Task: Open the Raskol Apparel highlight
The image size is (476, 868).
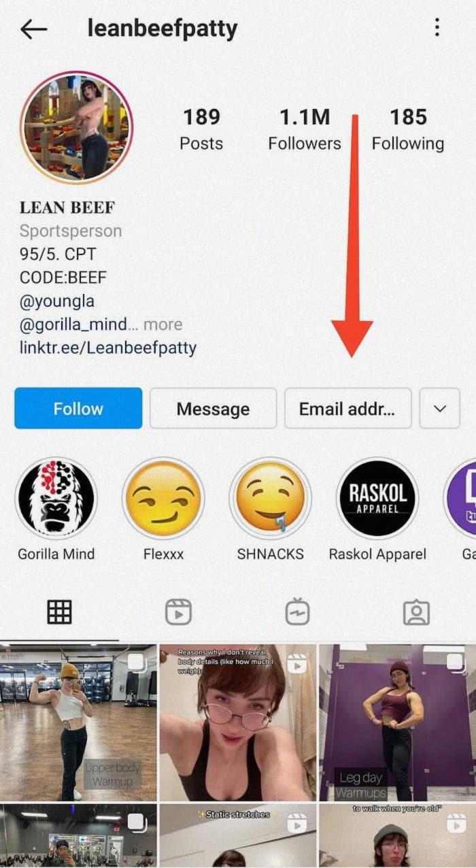Action: [x=377, y=499]
